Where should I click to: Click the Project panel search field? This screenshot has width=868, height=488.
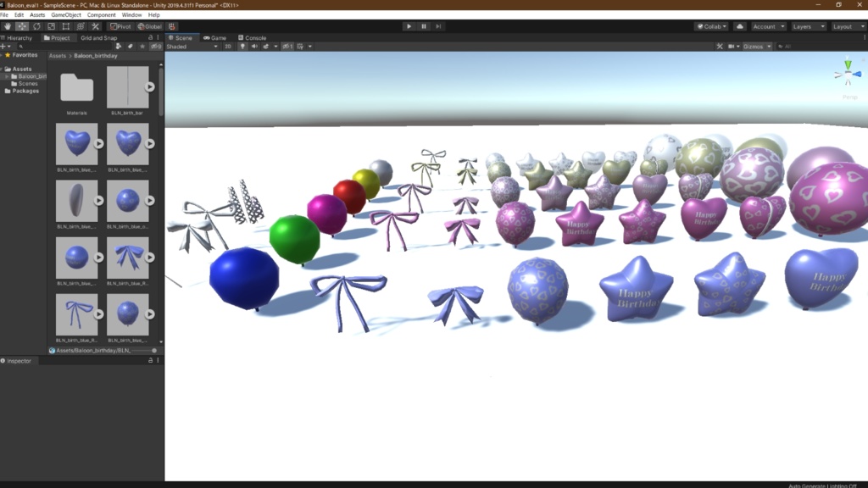[x=65, y=47]
